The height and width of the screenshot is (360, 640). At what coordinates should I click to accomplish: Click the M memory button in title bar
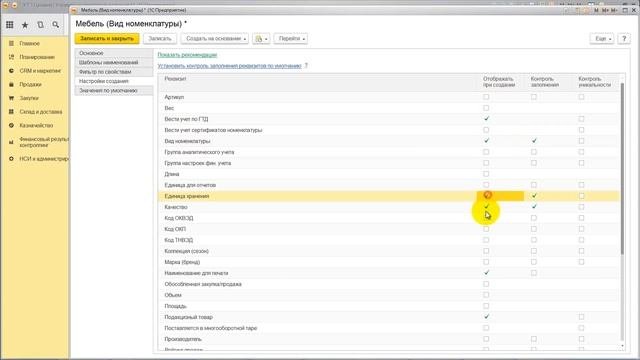tap(596, 10)
